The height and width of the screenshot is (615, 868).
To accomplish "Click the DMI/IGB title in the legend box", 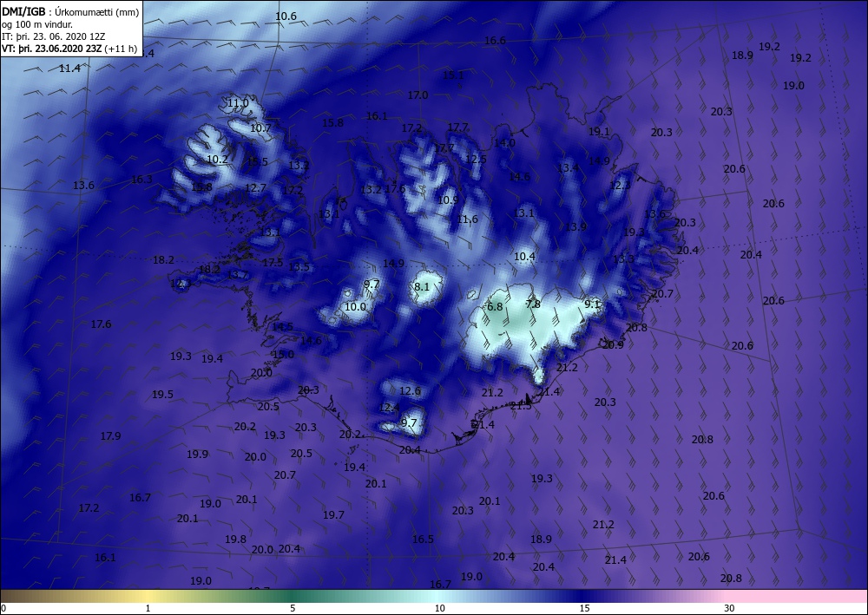I will tap(23, 11).
